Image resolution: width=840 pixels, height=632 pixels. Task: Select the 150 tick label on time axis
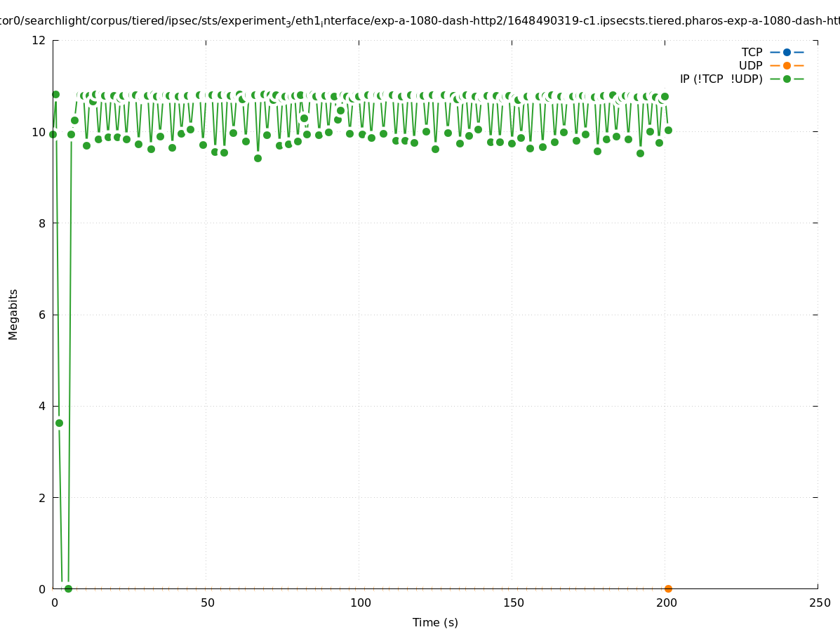pos(513,603)
